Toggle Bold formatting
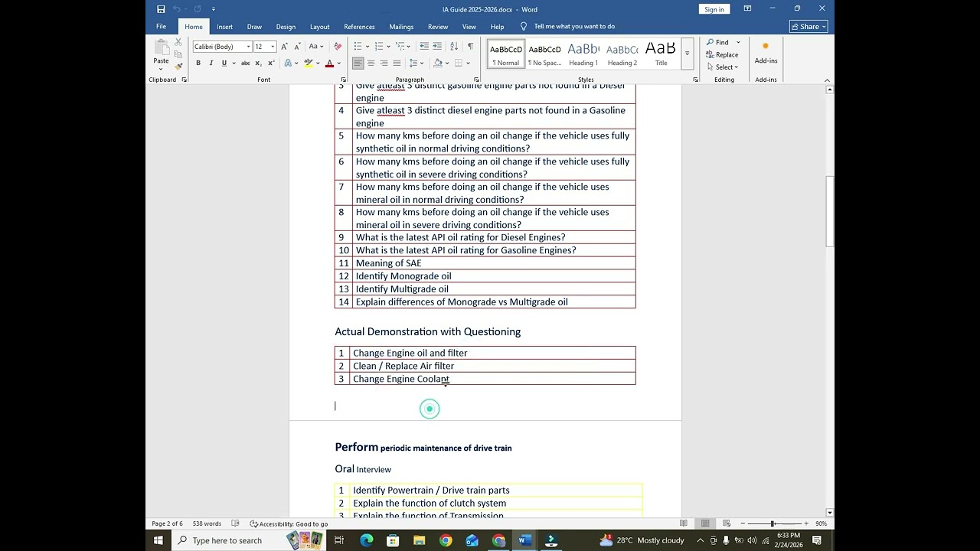Image resolution: width=980 pixels, height=551 pixels. pos(198,63)
